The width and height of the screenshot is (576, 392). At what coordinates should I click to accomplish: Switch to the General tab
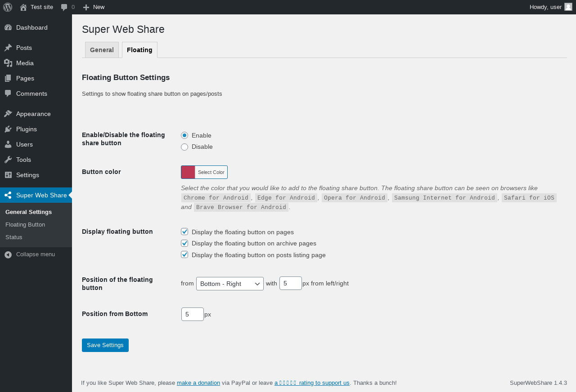[102, 50]
